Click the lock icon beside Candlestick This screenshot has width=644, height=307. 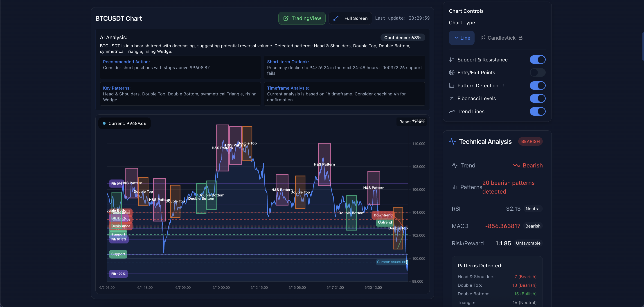(x=520, y=38)
